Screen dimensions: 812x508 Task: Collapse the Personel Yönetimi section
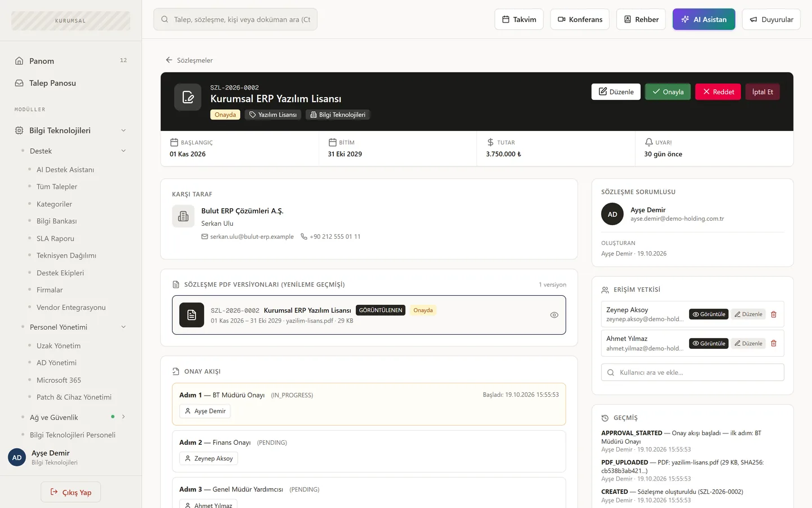point(123,327)
